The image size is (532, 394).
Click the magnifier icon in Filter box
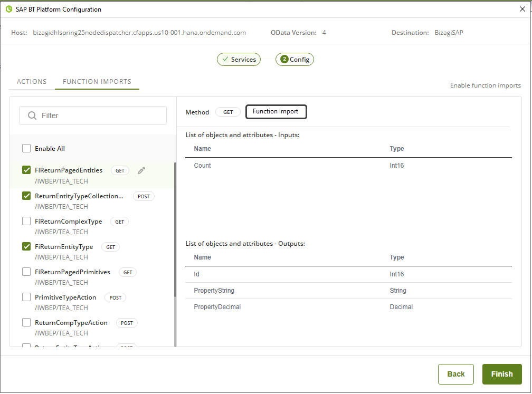click(x=32, y=116)
